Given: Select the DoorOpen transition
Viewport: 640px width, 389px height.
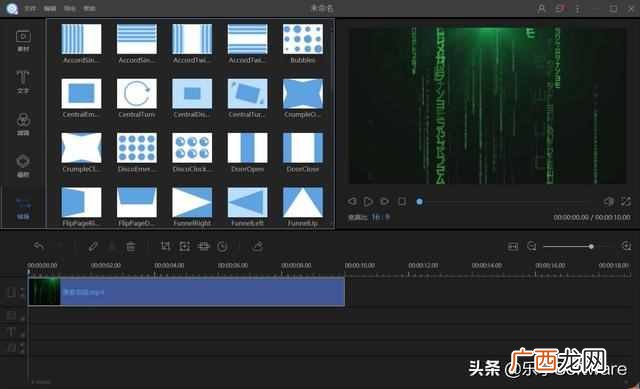Looking at the screenshot, I should pos(247,148).
